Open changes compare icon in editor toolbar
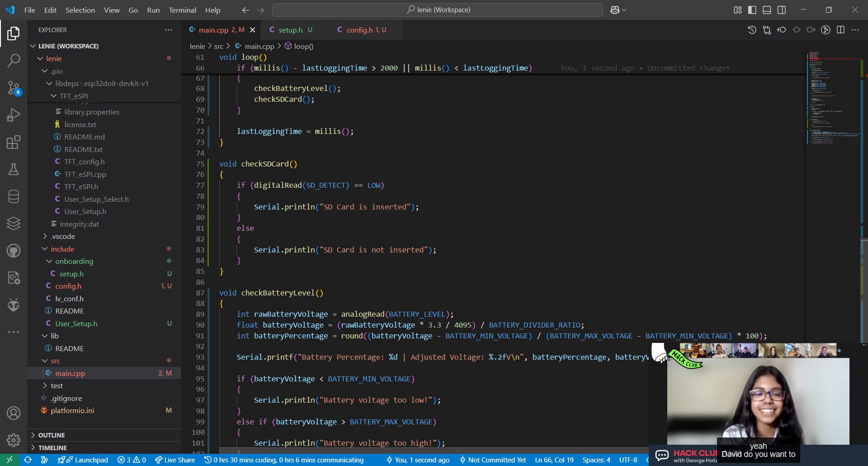868x466 pixels. point(767,30)
